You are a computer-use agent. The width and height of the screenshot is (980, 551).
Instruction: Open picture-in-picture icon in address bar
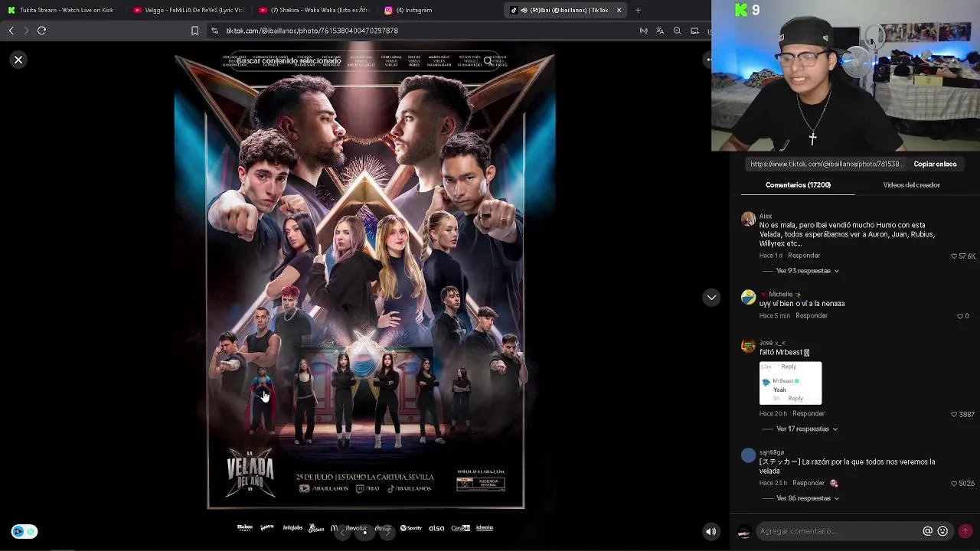click(694, 31)
